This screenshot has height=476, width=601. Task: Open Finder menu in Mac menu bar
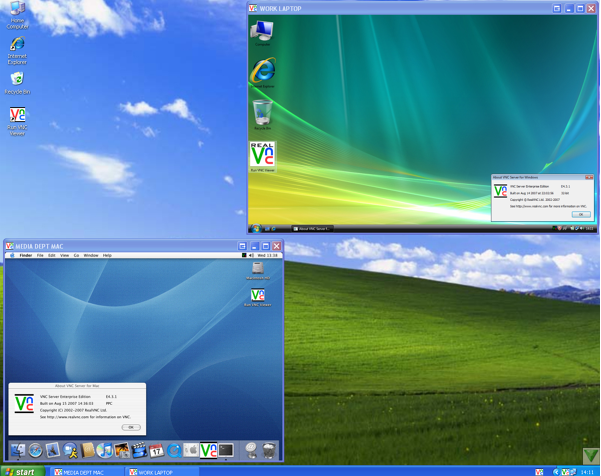(x=26, y=255)
